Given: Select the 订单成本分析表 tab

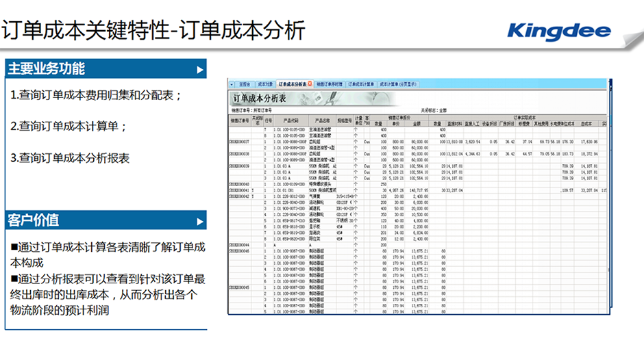Looking at the screenshot, I should [293, 83].
